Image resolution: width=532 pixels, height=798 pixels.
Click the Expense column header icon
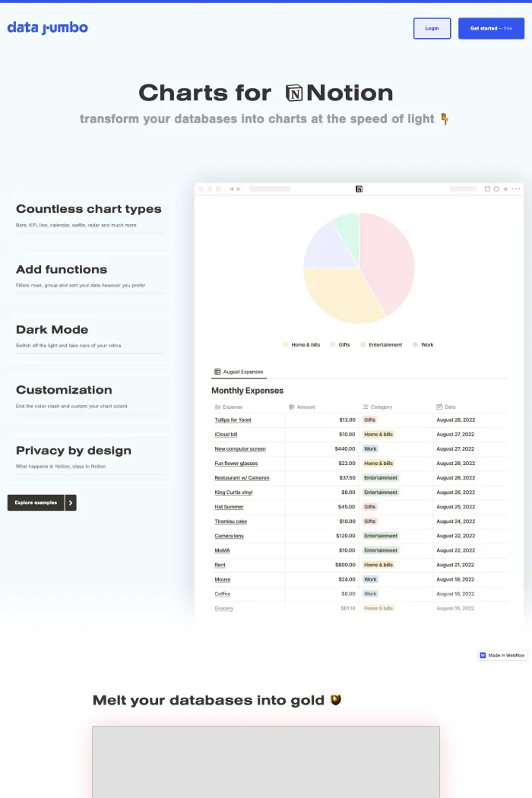pos(219,405)
